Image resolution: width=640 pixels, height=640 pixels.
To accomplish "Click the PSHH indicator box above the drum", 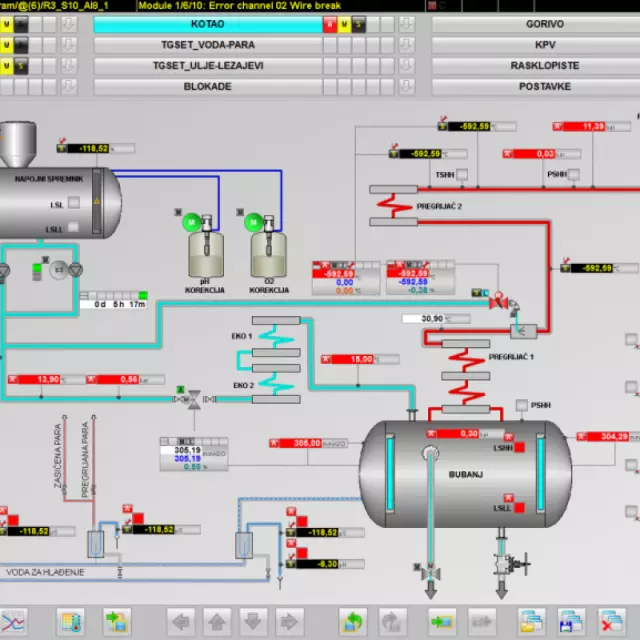I will click(x=521, y=405).
